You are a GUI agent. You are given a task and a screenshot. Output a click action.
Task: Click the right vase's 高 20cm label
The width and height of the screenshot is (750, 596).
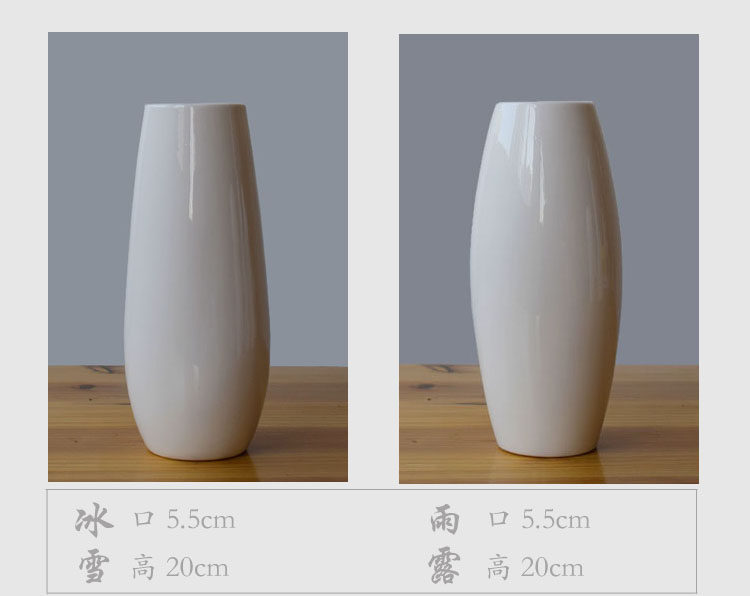[x=535, y=567]
